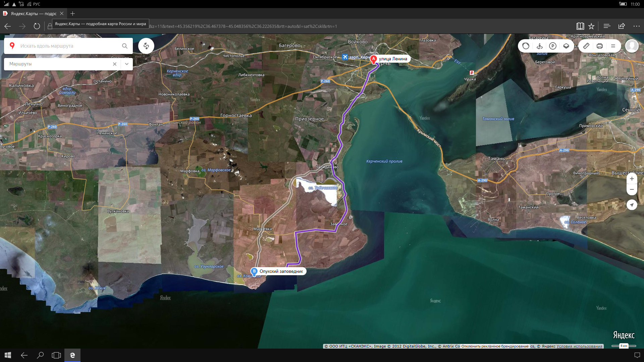Image resolution: width=644 pixels, height=362 pixels.
Task: Click the disable ad branding link
Action: click(495, 346)
